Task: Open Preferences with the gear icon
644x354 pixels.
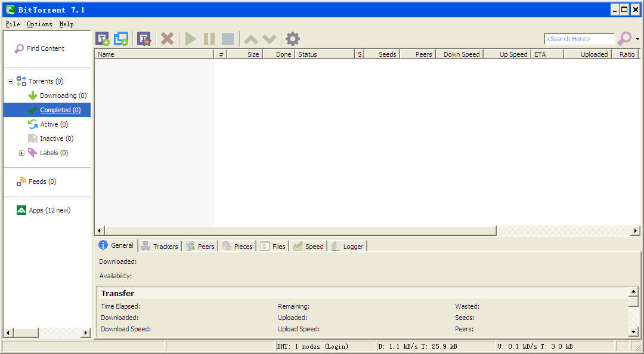Action: [x=292, y=39]
